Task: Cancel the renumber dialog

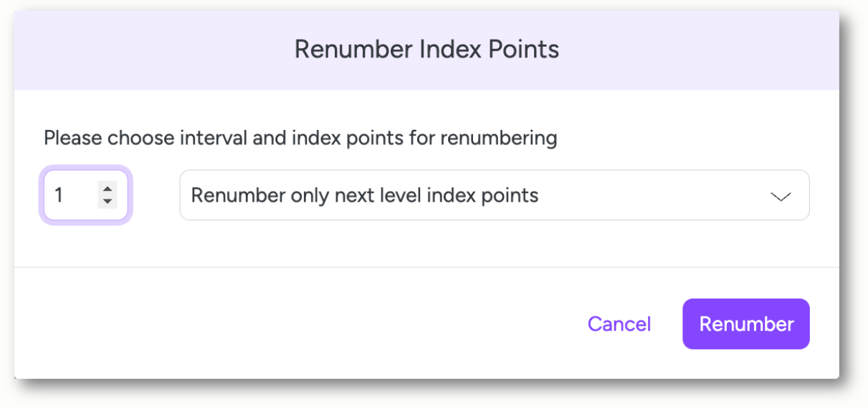Action: (619, 324)
